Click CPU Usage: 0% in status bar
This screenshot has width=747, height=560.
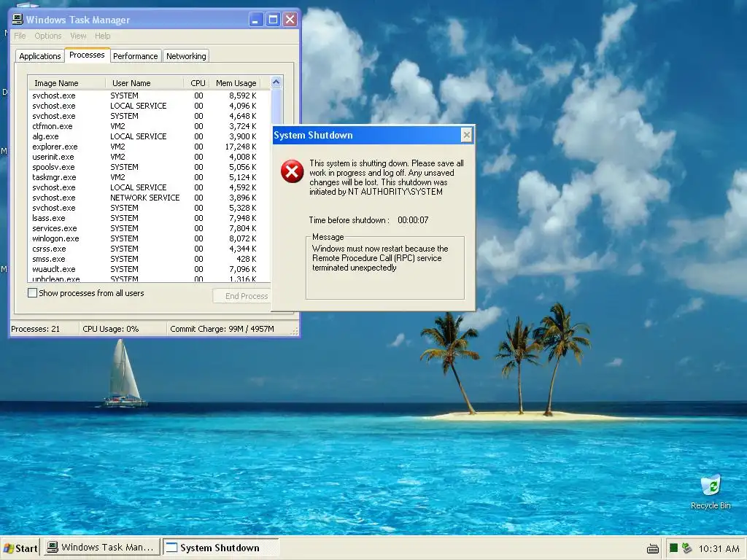[111, 329]
